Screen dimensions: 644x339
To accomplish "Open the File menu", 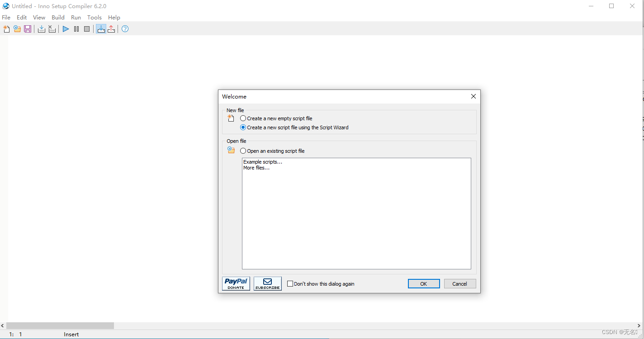I will coord(6,17).
